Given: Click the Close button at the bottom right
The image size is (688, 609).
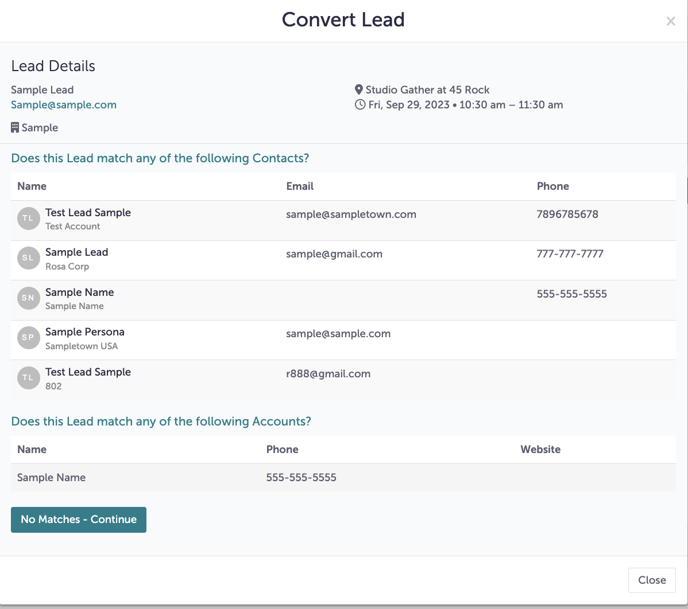Looking at the screenshot, I should (x=651, y=580).
